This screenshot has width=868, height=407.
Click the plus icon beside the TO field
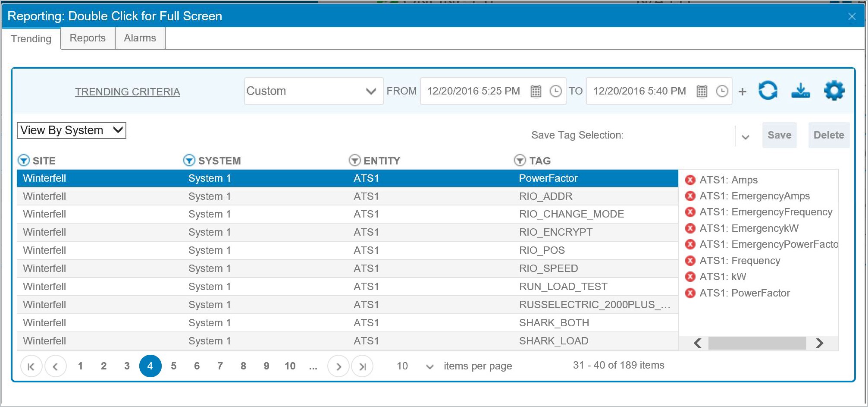[x=743, y=91]
